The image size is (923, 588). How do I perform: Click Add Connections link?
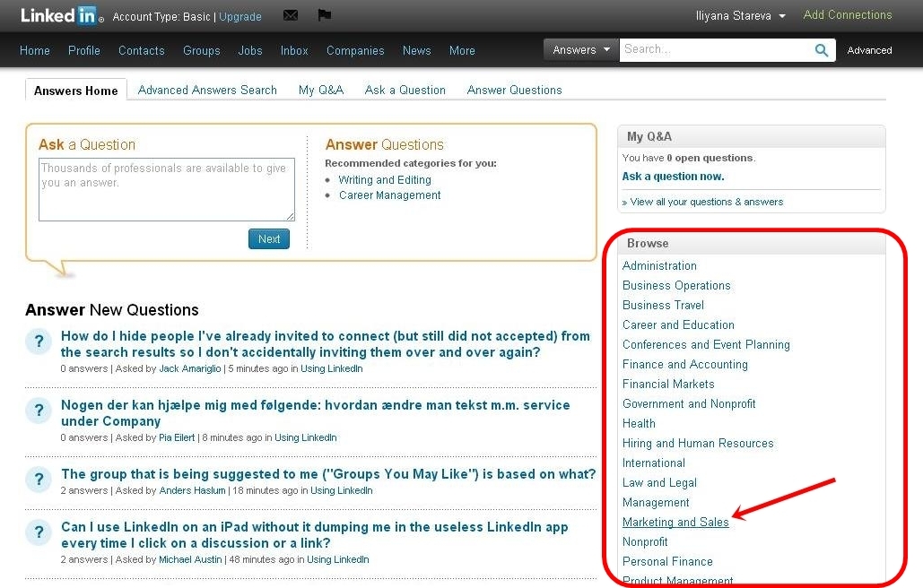click(848, 14)
